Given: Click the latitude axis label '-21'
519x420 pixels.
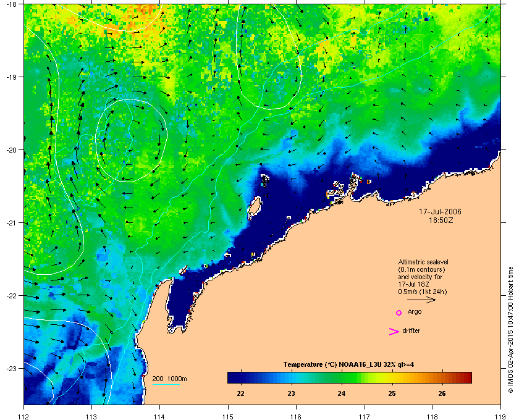Looking at the screenshot, I should 11,222.
